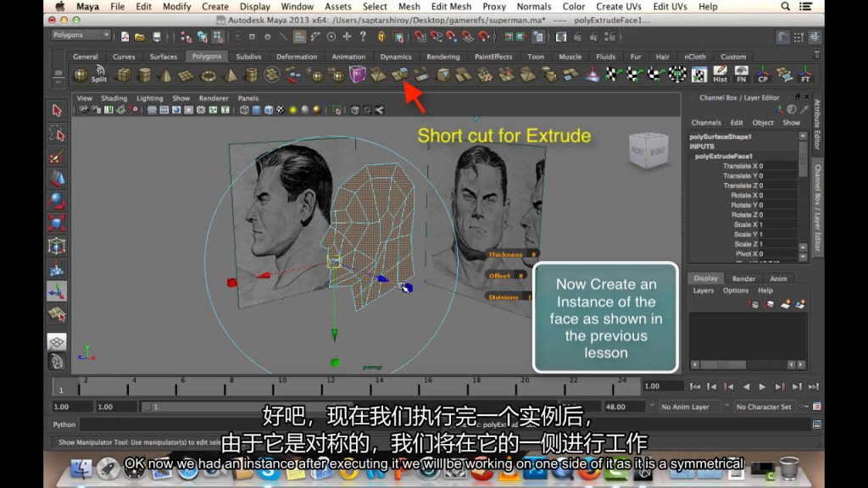Choose the Move tool in toolbox

click(x=57, y=179)
